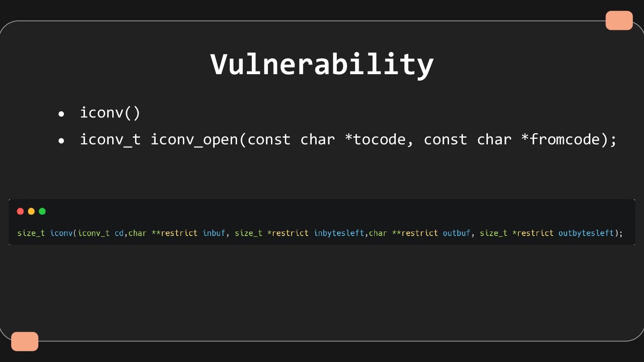
Task: Click the yellow dot in code window
Action: click(x=31, y=211)
